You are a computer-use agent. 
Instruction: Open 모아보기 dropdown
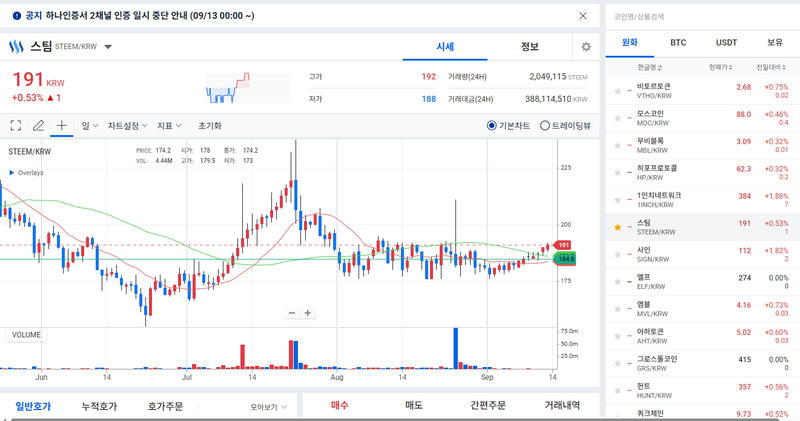[x=269, y=407]
